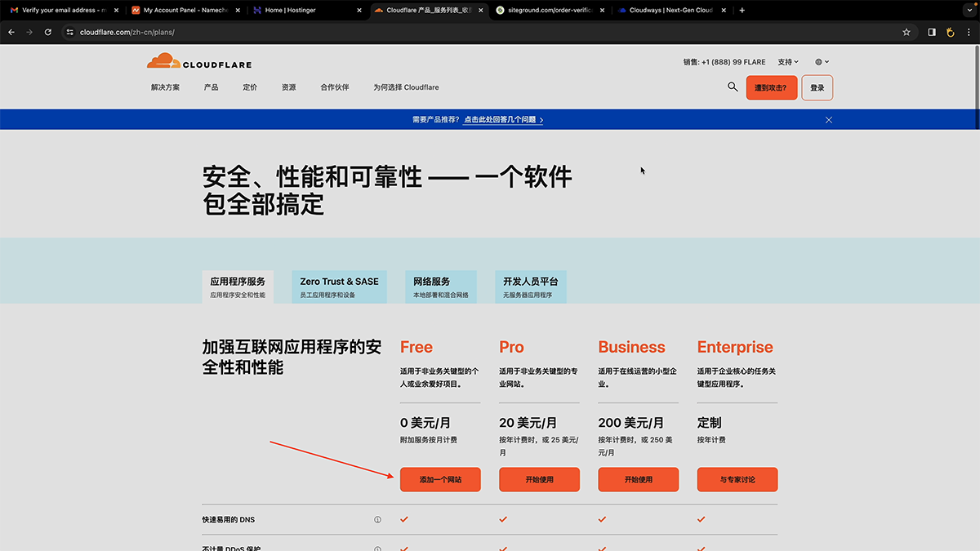
Task: Click the orange 遭到攻击? button
Action: click(772, 87)
